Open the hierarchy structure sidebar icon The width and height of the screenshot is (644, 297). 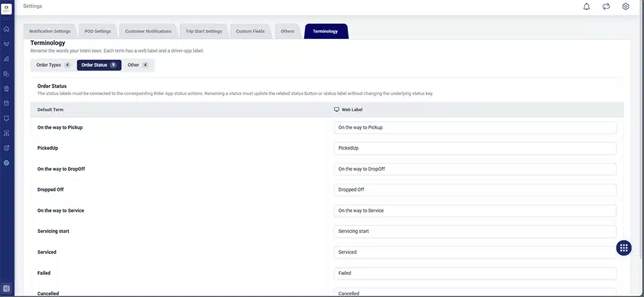tap(6, 133)
